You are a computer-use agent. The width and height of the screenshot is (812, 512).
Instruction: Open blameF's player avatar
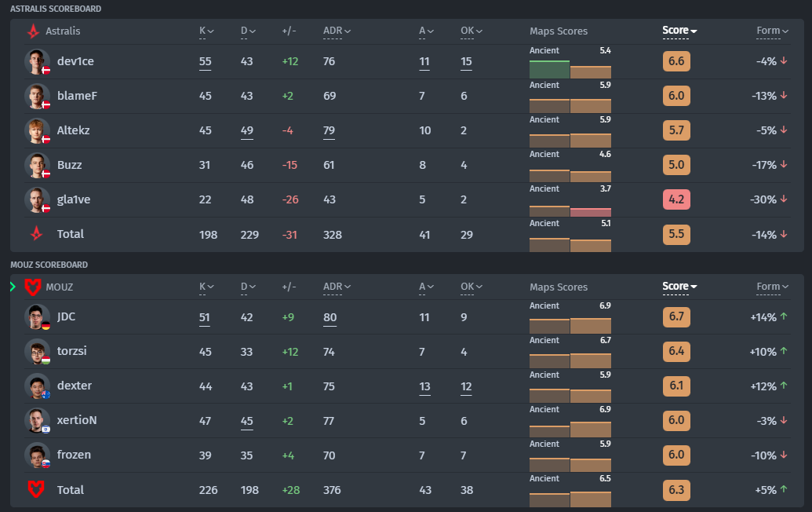click(x=38, y=97)
